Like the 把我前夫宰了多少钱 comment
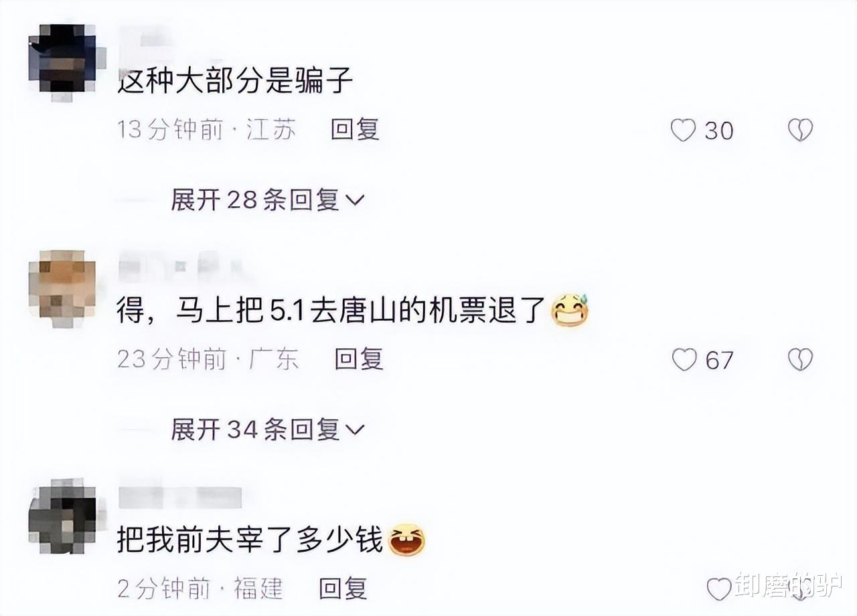 pos(719,589)
